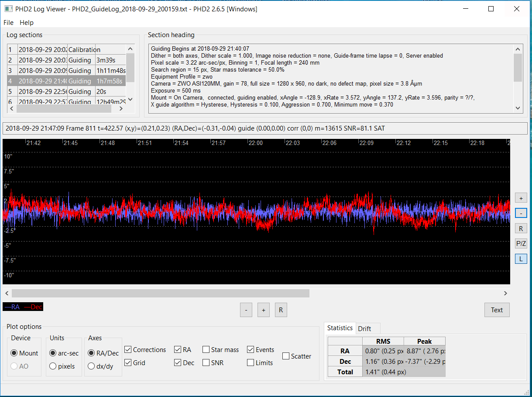The height and width of the screenshot is (397, 532).
Task: Choose arc-sec units radio button
Action: pyautogui.click(x=64, y=353)
